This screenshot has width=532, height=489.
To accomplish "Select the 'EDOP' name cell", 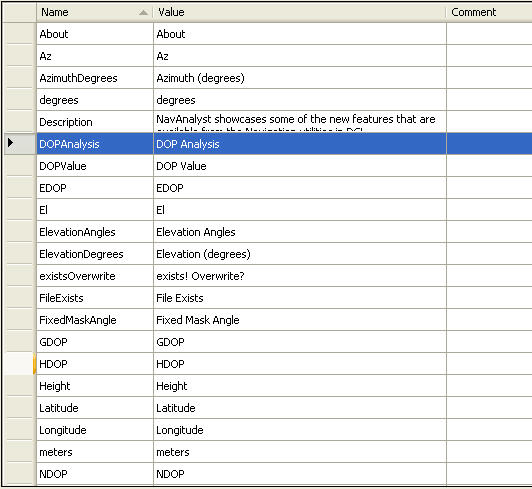I will tap(95, 188).
